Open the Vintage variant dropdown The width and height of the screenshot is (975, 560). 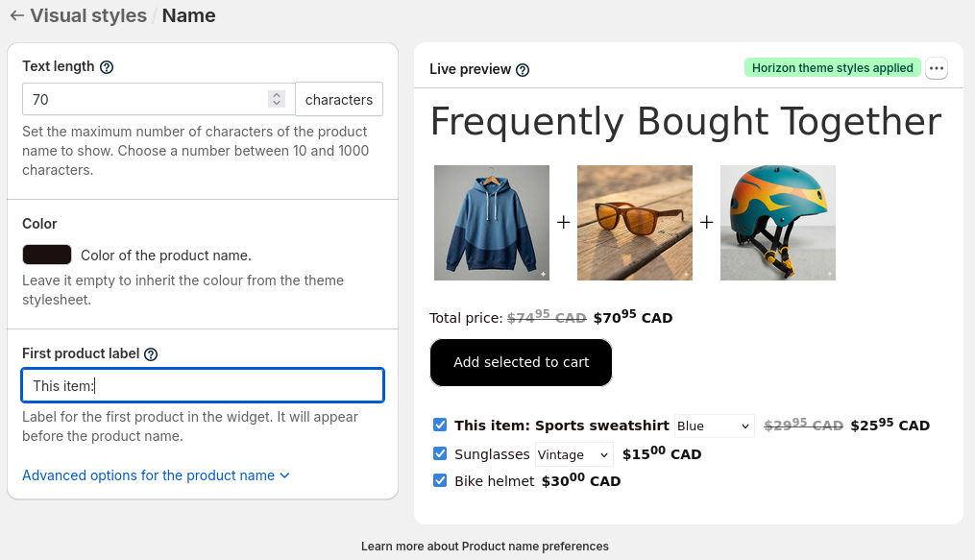pyautogui.click(x=573, y=454)
